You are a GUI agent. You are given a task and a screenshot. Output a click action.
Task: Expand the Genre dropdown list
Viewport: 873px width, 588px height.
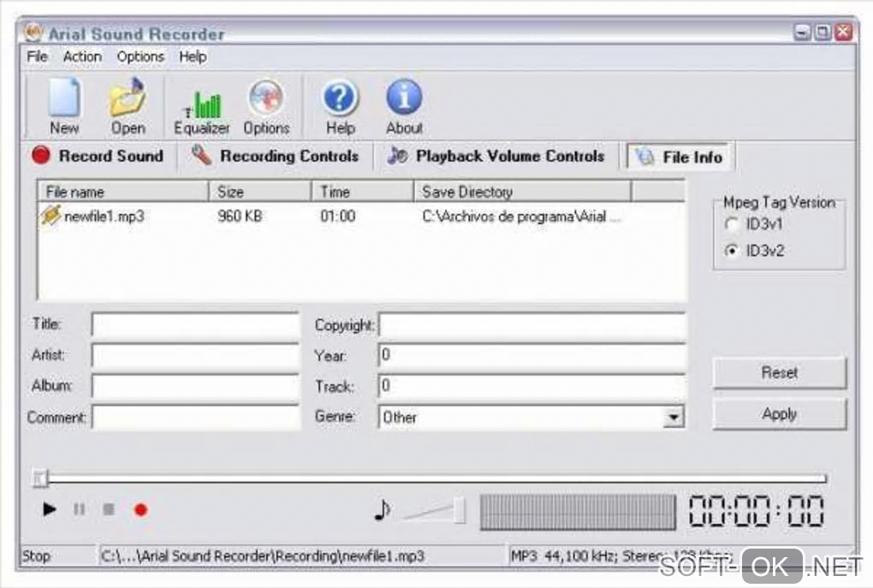[674, 417]
